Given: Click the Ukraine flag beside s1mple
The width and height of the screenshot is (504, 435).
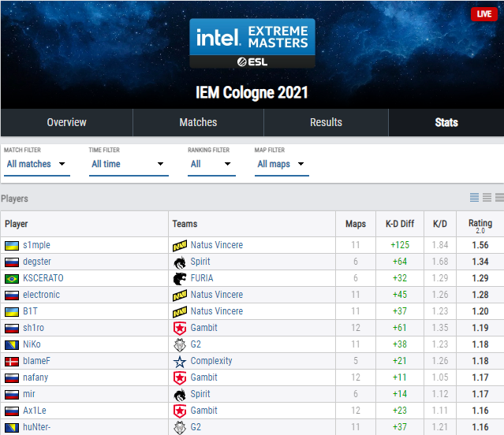Looking at the screenshot, I should (x=12, y=246).
